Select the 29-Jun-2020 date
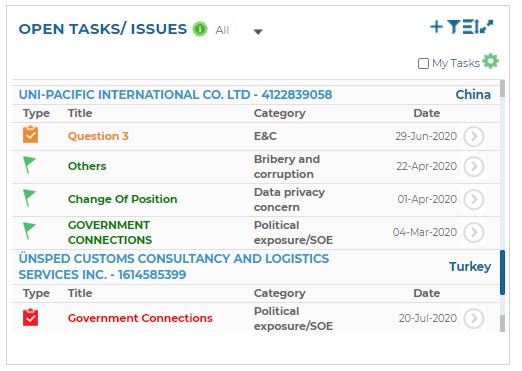The height and width of the screenshot is (371, 522). (x=426, y=136)
